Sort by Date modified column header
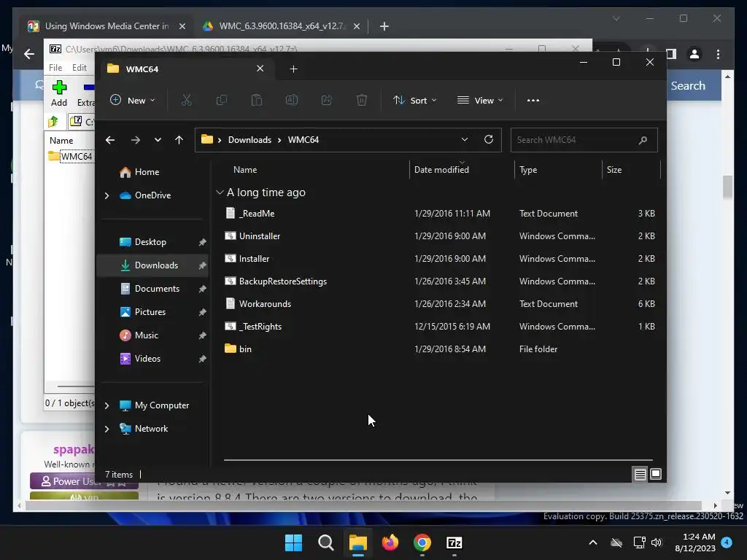Image resolution: width=747 pixels, height=560 pixels. pos(461,169)
